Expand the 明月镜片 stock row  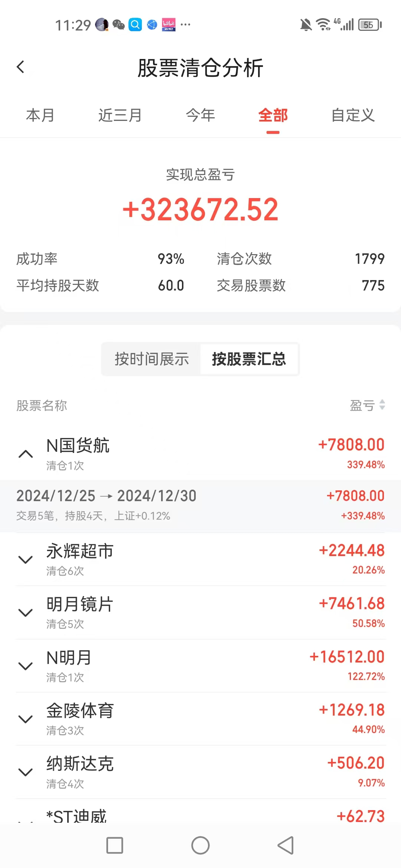tap(26, 612)
